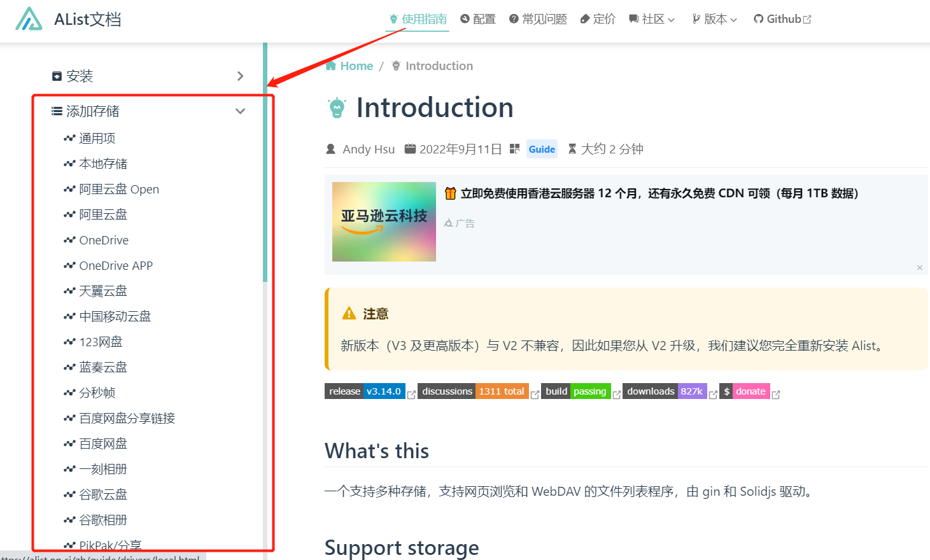Collapse the 添加存储 sidebar section
Viewport: 930px width, 560px height.
tap(240, 110)
